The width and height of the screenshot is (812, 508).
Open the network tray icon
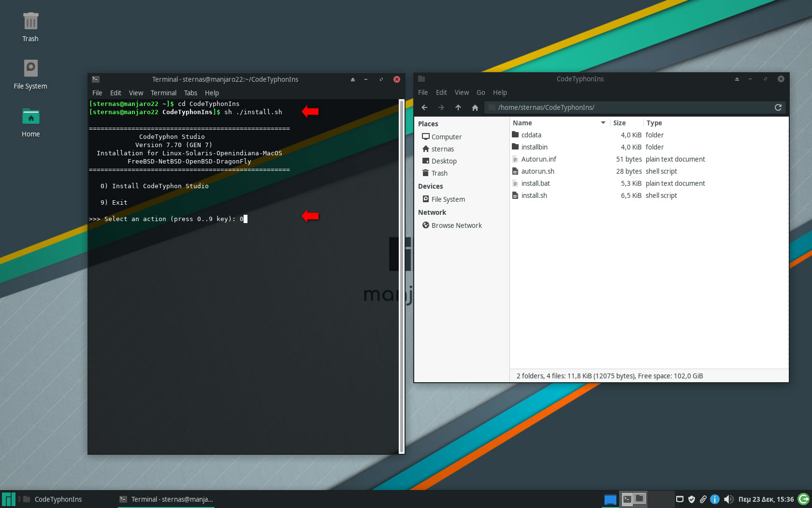click(x=680, y=499)
